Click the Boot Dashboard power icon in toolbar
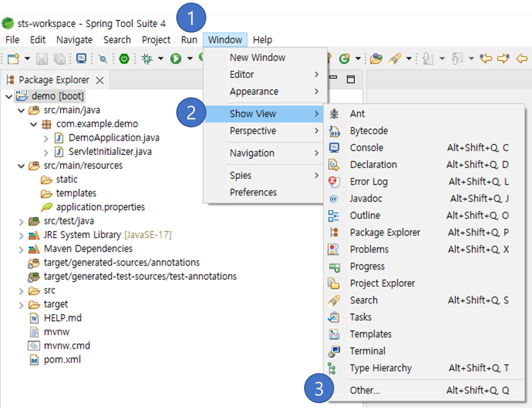 (x=124, y=59)
